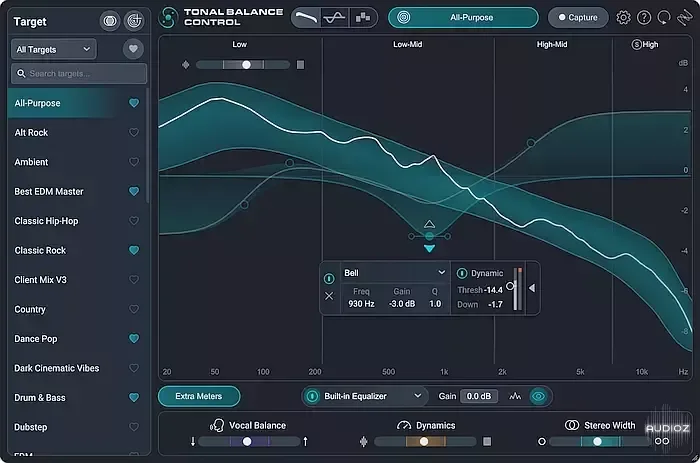The width and height of the screenshot is (700, 463).
Task: Select the Drum & Bass target
Action: 77,398
